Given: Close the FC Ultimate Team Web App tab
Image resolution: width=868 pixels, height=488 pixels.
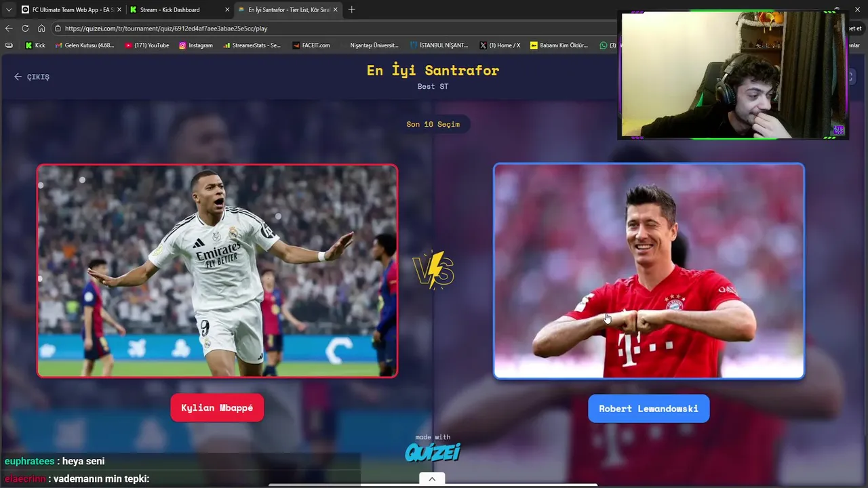Looking at the screenshot, I should (x=119, y=9).
